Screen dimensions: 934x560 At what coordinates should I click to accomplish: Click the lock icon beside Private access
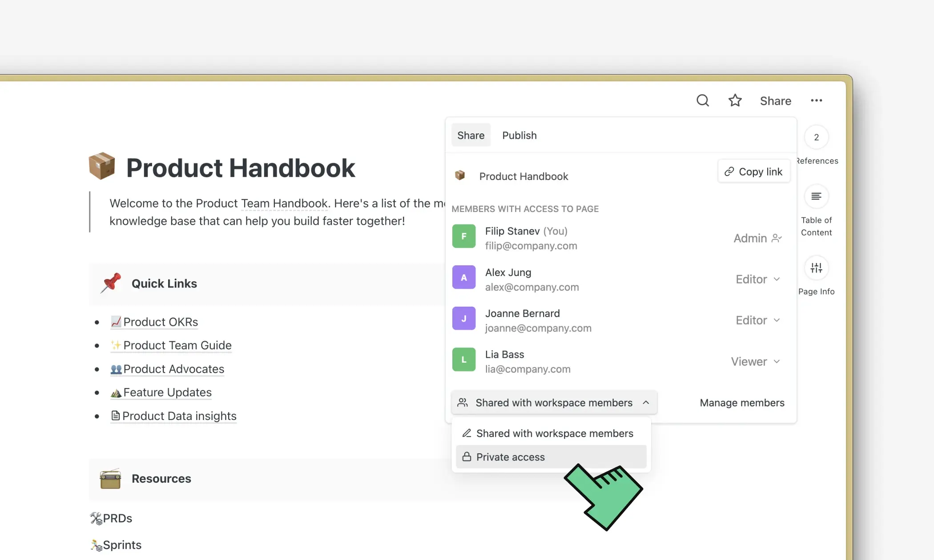coord(467,456)
